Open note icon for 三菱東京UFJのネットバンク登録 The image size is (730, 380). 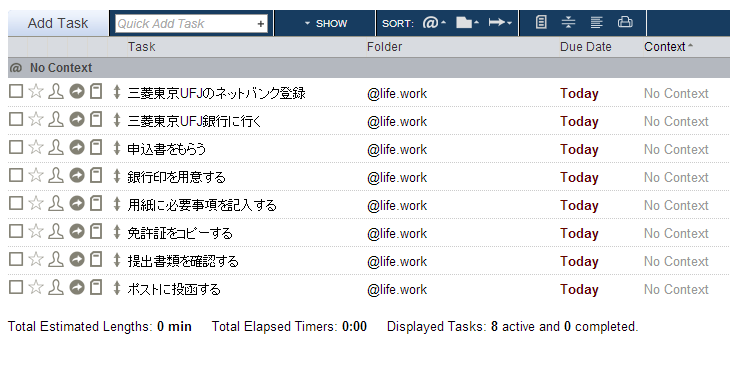(x=96, y=91)
